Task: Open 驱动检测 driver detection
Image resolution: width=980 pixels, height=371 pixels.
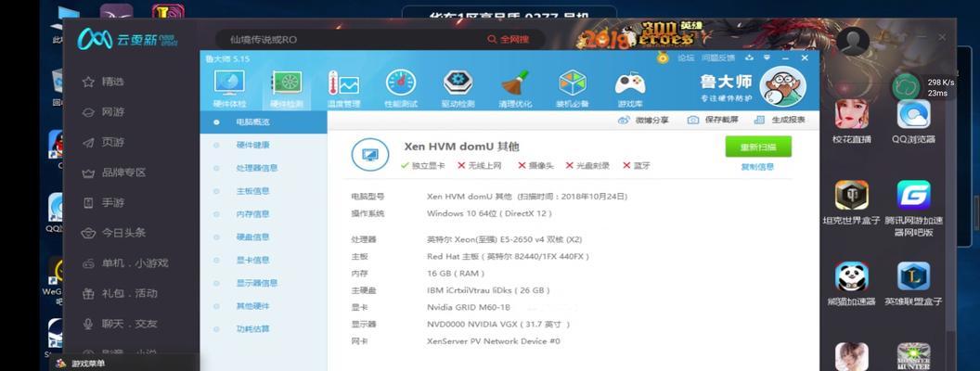Action: [x=458, y=89]
